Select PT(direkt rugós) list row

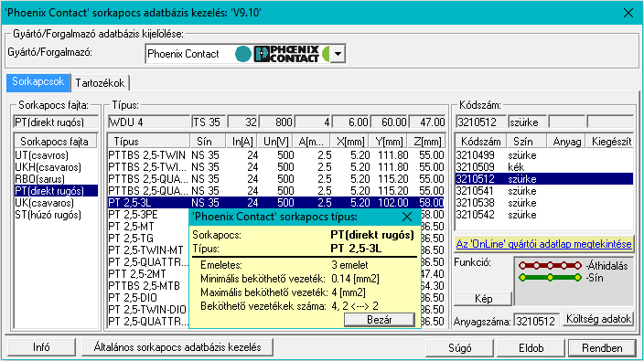pos(56,191)
